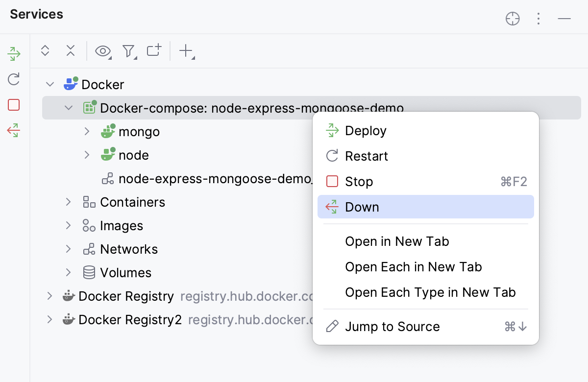Open the View Options eye icon
The image size is (588, 382).
coord(101,50)
